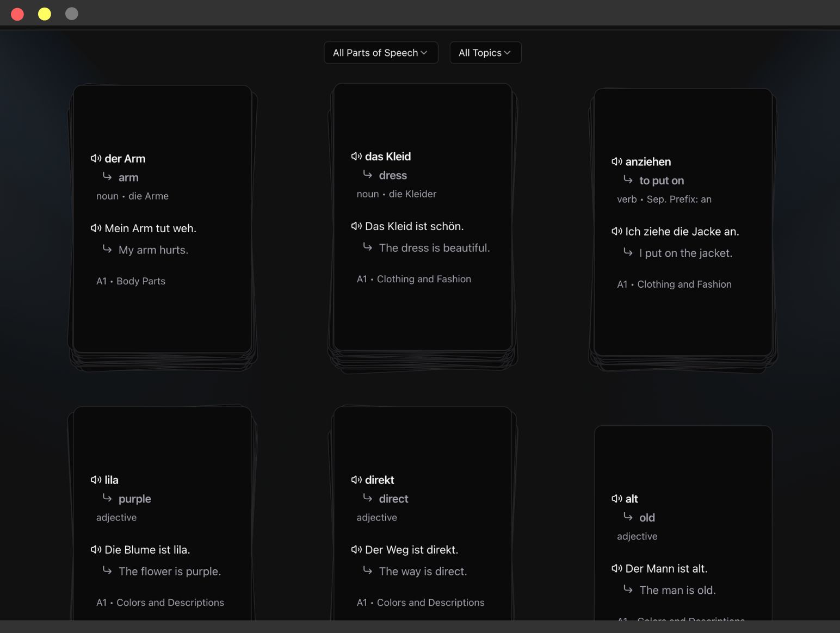840x633 pixels.
Task: Click the text 'noun • die Kleider'
Action: click(x=397, y=194)
